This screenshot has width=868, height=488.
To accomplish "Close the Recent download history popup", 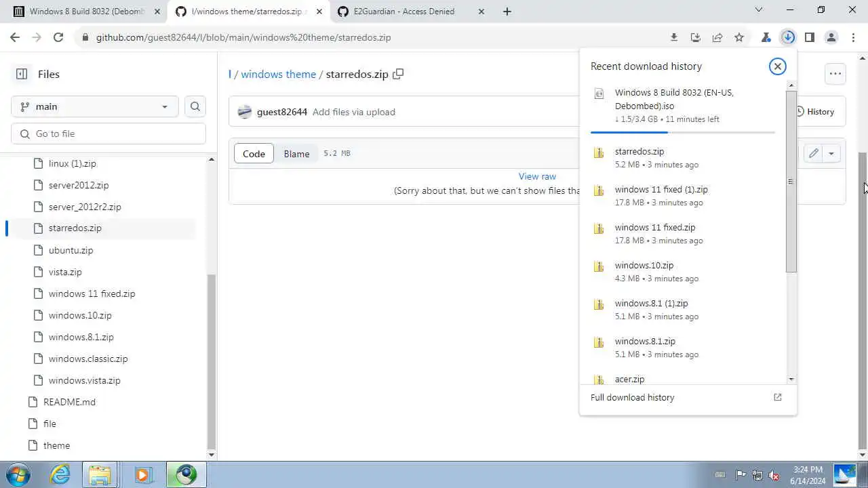I will click(x=778, y=66).
